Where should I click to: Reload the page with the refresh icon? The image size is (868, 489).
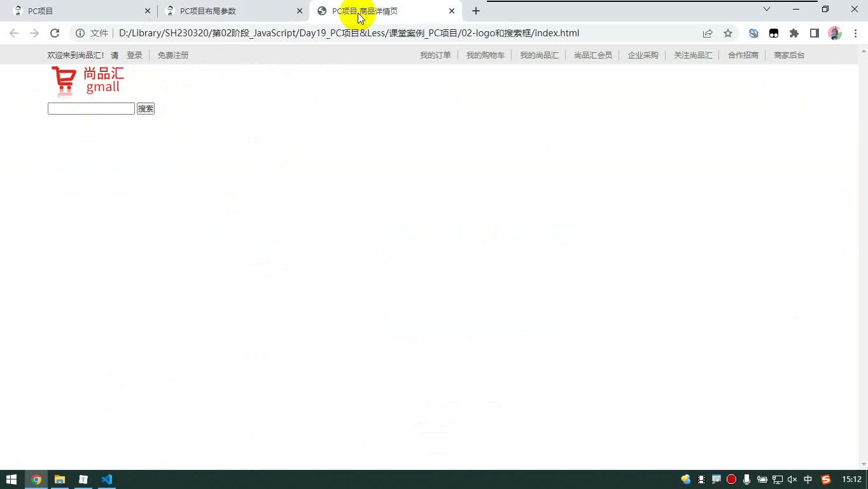[55, 33]
